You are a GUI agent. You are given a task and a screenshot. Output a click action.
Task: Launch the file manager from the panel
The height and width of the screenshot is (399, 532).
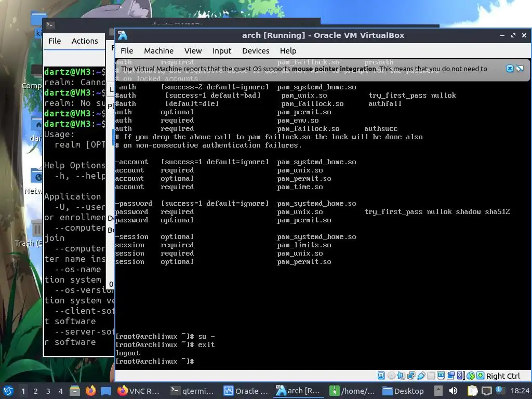point(75,391)
